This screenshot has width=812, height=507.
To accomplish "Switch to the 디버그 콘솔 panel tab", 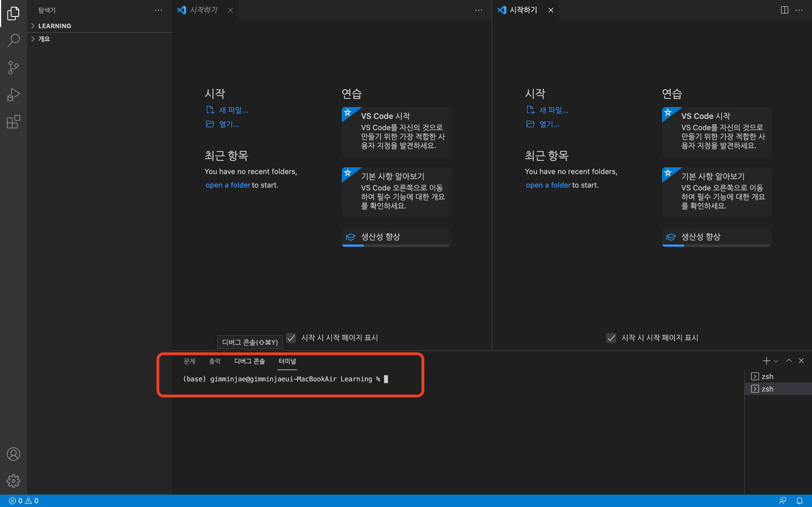I will tap(249, 361).
